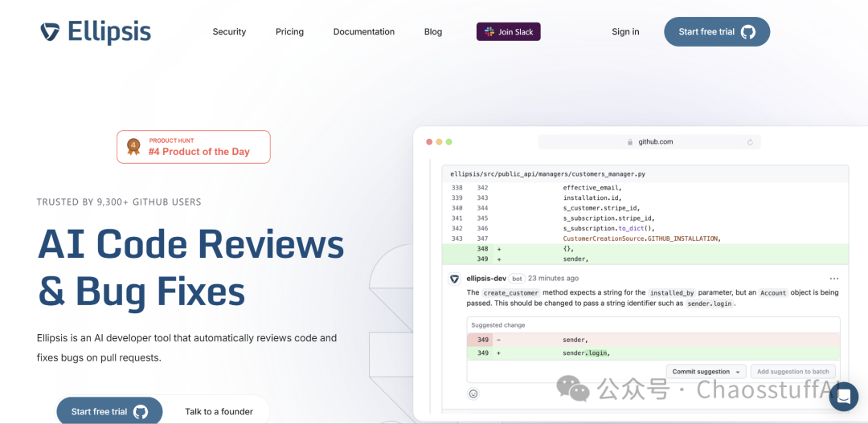Screen dimensions: 868x424
Task: Open the Security page
Action: coord(229,32)
